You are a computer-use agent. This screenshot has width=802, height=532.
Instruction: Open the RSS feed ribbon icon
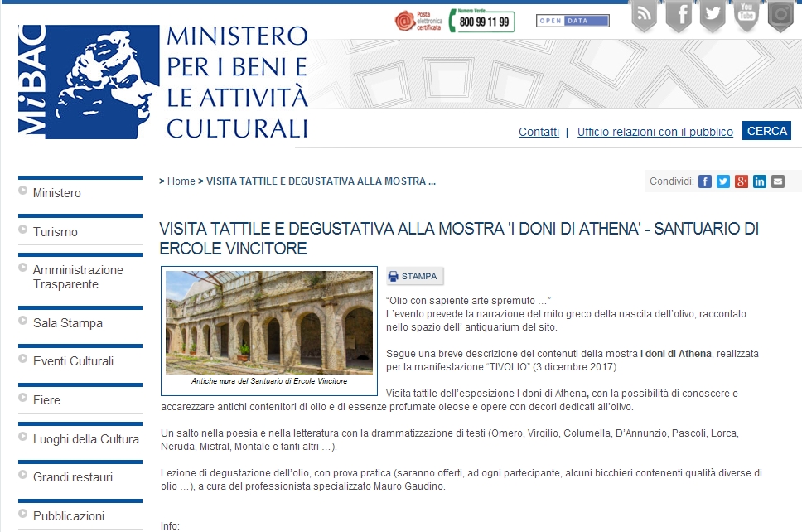(x=644, y=16)
